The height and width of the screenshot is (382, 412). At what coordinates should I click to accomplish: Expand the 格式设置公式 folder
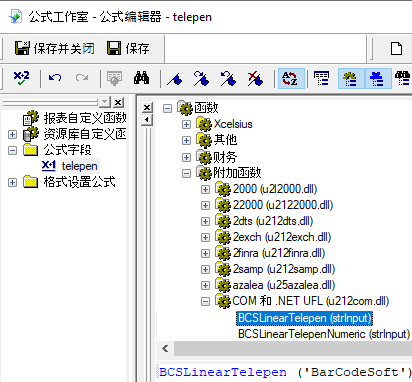tap(12, 182)
